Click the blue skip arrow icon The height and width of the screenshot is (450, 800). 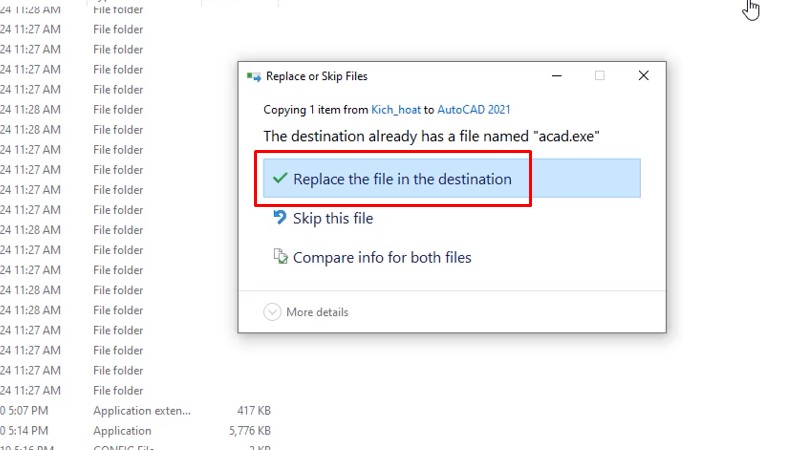(x=280, y=217)
